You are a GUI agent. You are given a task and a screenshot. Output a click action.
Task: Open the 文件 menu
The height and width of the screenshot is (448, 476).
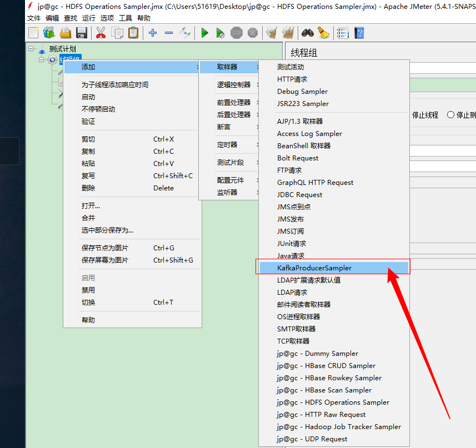click(34, 18)
